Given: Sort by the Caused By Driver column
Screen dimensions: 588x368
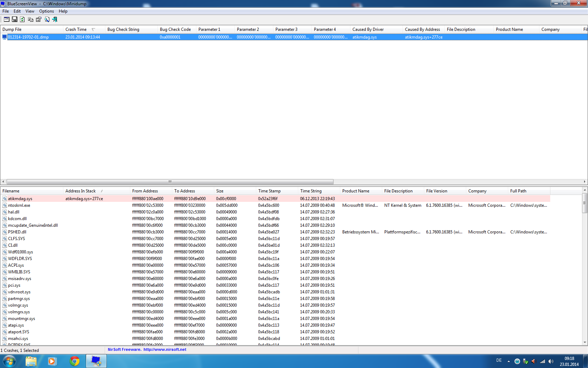Looking at the screenshot, I should coord(376,29).
